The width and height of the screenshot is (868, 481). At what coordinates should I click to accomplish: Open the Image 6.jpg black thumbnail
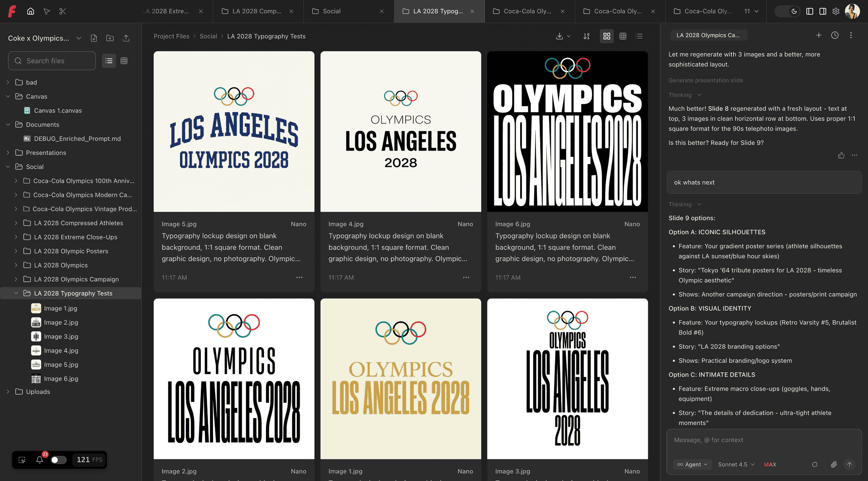tap(567, 132)
